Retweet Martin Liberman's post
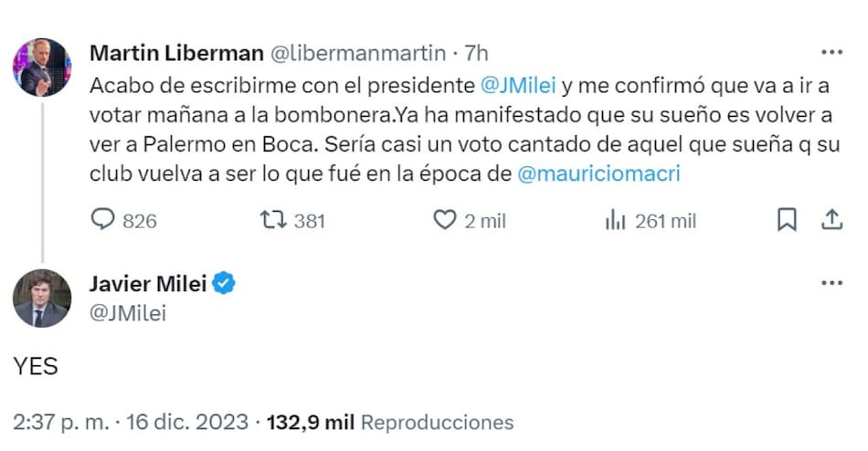Screen dimensions: 868x451 click(x=273, y=220)
